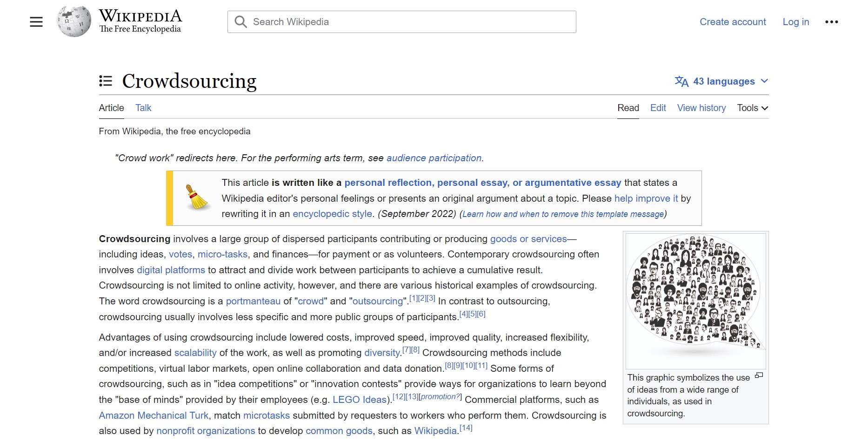Open the scalability link
This screenshot has width=868, height=441.
coord(195,353)
